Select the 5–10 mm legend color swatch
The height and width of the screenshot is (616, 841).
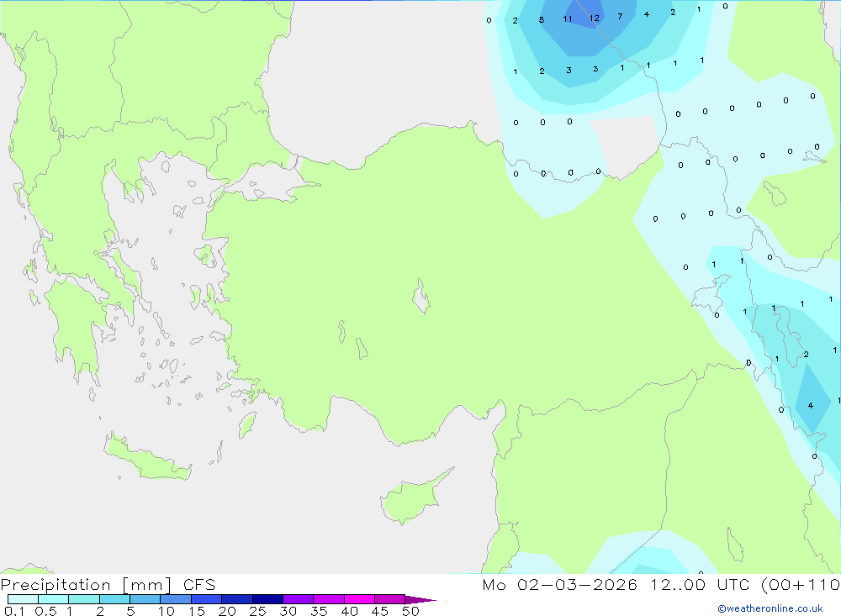coord(145,599)
